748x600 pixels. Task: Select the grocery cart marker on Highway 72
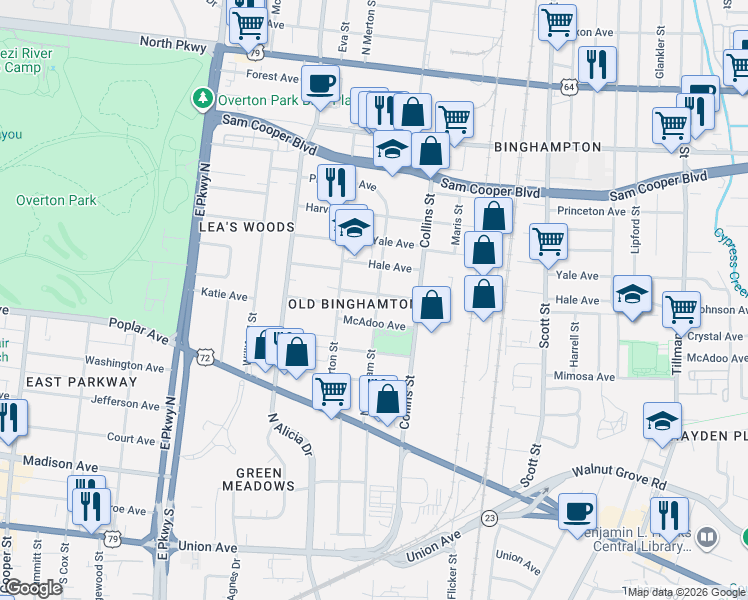[332, 393]
